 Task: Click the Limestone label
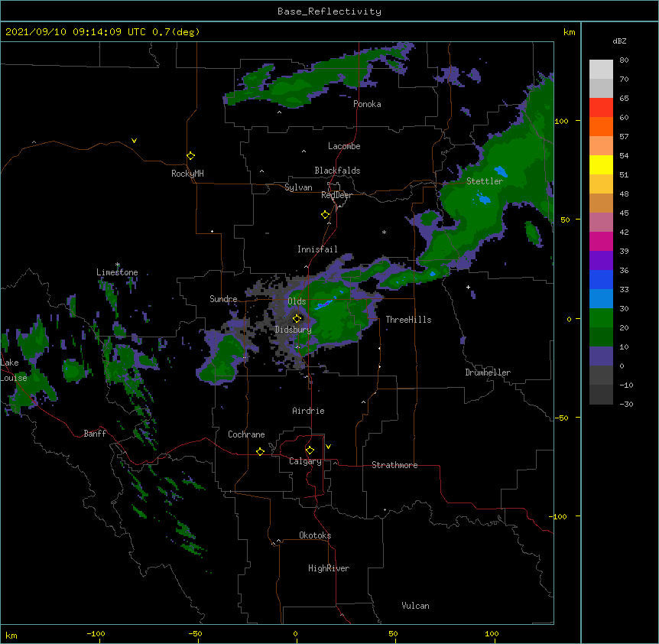[117, 272]
